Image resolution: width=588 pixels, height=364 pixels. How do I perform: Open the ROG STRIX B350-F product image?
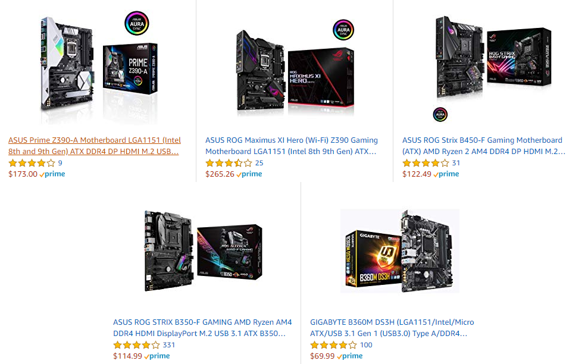coord(204,250)
